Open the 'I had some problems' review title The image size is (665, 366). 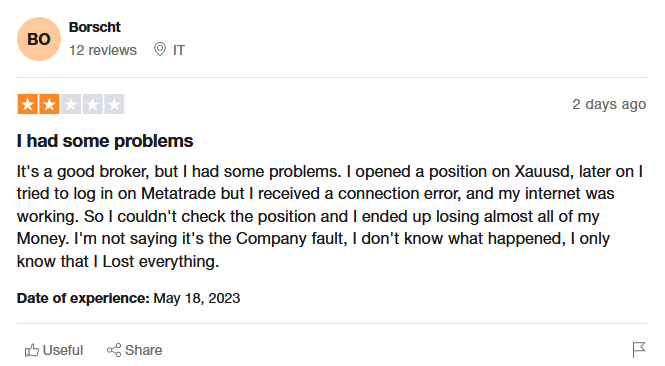[105, 141]
